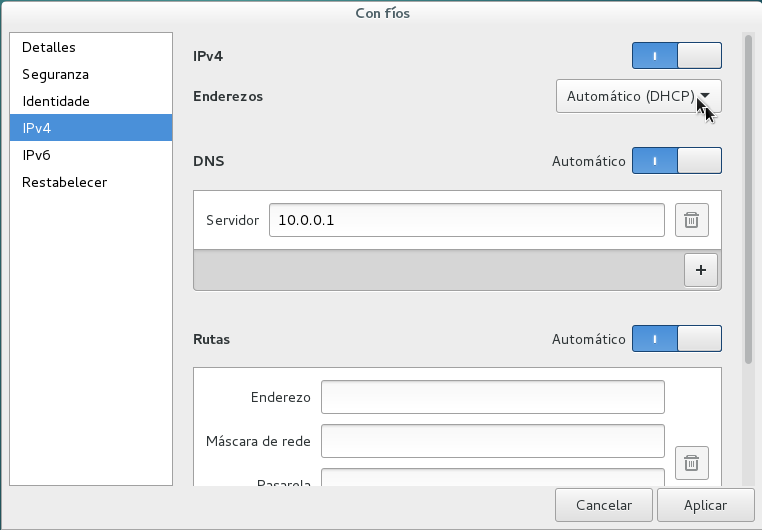Viewport: 762px width, 530px height.
Task: Click the Aplicar button
Action: (706, 505)
